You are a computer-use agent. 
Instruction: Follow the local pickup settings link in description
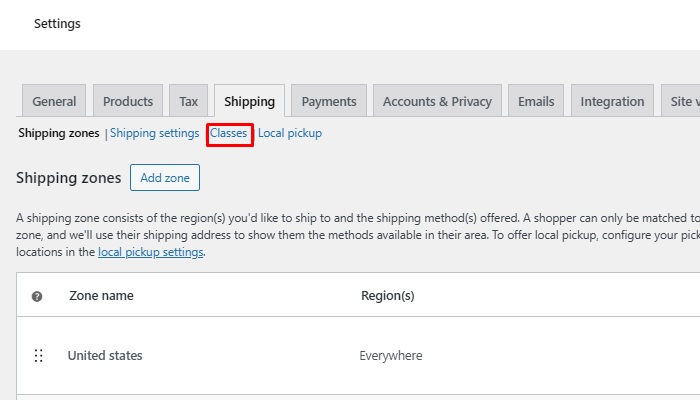tap(150, 253)
